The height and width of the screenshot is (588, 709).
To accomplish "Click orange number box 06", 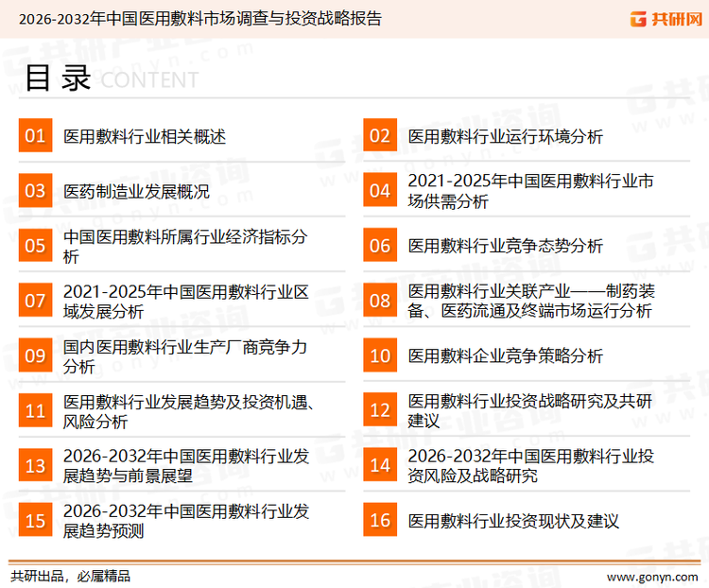I will point(380,245).
